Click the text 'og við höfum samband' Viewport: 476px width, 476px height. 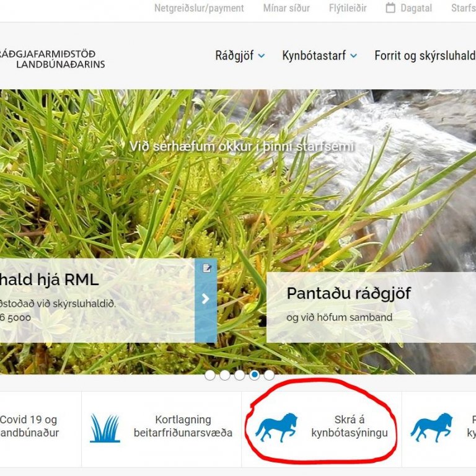point(340,317)
